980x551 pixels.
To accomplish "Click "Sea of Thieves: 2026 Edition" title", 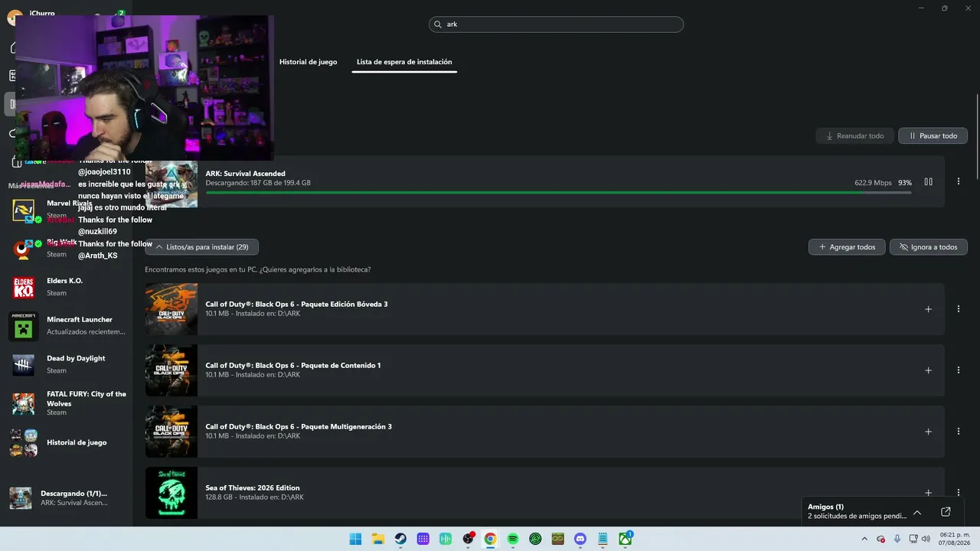I will point(253,487).
